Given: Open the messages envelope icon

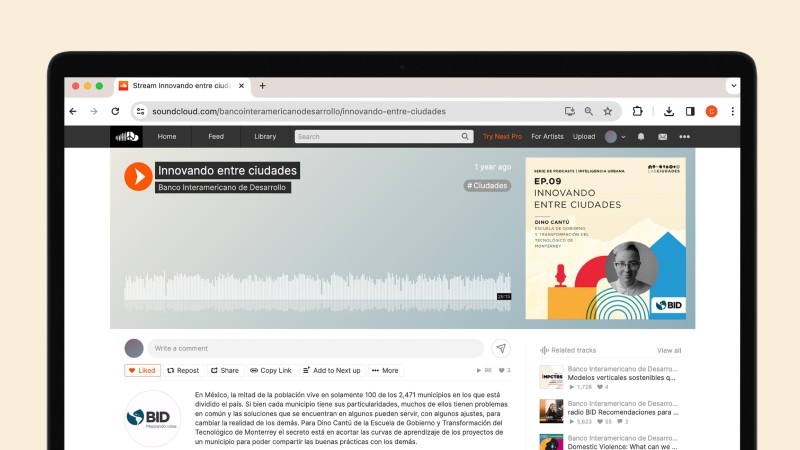Looking at the screenshot, I should tap(662, 136).
